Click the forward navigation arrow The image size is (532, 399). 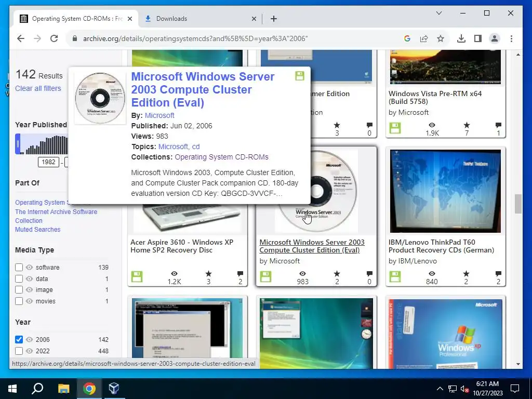click(37, 38)
